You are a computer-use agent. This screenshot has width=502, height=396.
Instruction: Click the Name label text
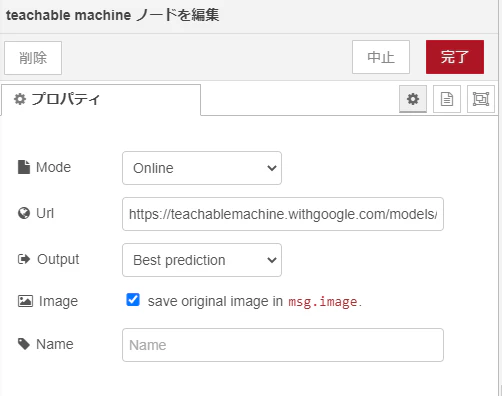pyautogui.click(x=55, y=344)
